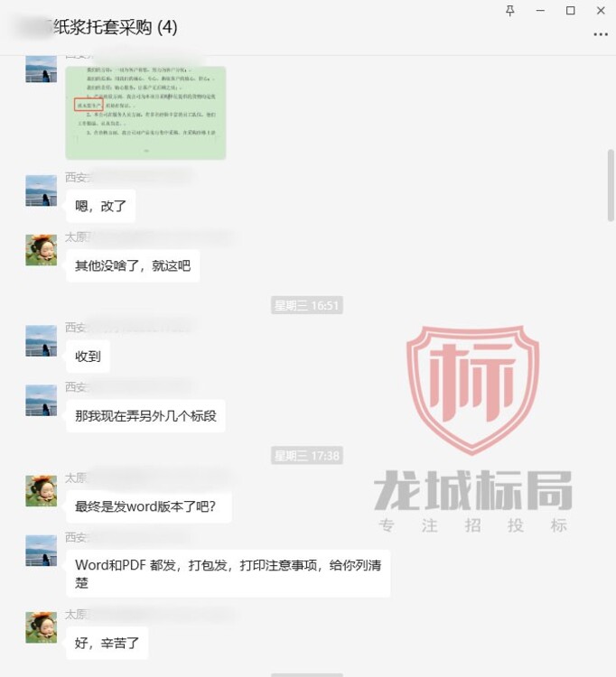Image resolution: width=616 pixels, height=677 pixels.
Task: Click the "Word和PDF 都发" message bubble
Action: pyautogui.click(x=229, y=573)
